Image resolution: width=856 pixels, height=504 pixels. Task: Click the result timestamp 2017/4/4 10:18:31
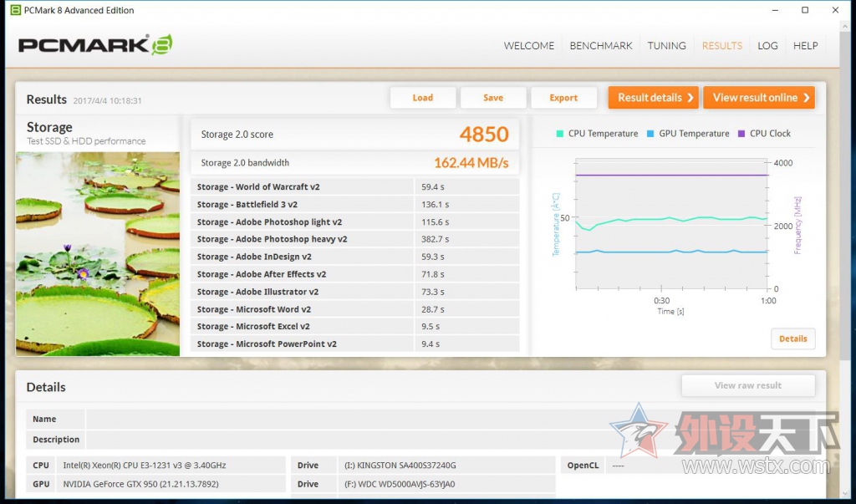click(108, 100)
